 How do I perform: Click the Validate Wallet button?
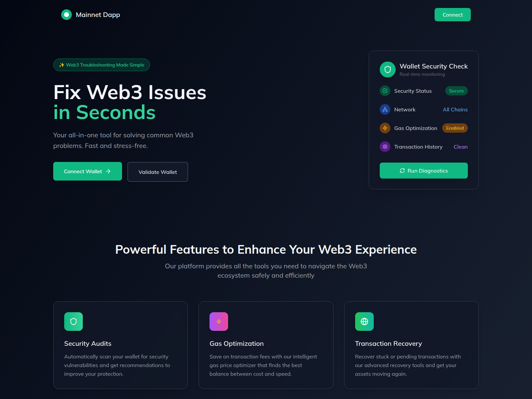158,172
